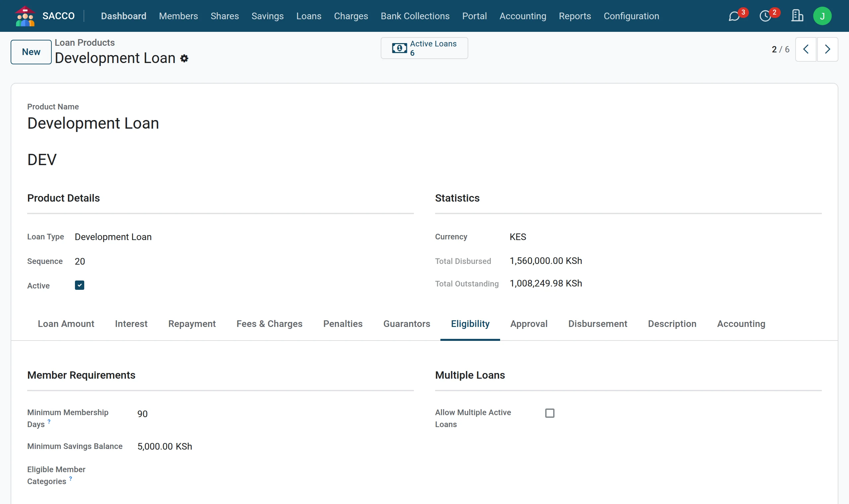Screen dimensions: 849x504
Task: Go to next record arrow
Action: tap(827, 49)
